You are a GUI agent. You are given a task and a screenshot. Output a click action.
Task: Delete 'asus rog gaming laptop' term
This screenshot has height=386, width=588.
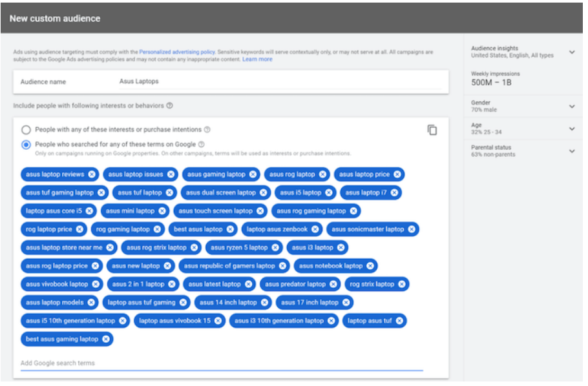coord(353,211)
